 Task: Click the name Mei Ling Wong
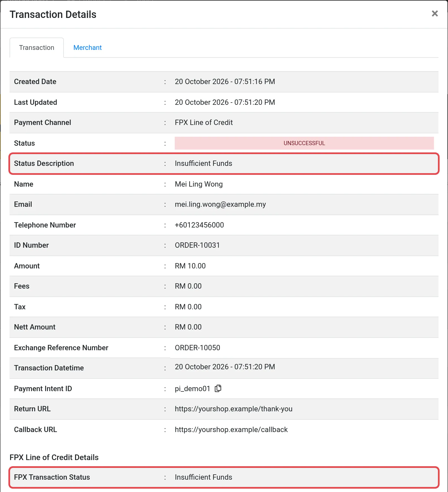pos(199,184)
